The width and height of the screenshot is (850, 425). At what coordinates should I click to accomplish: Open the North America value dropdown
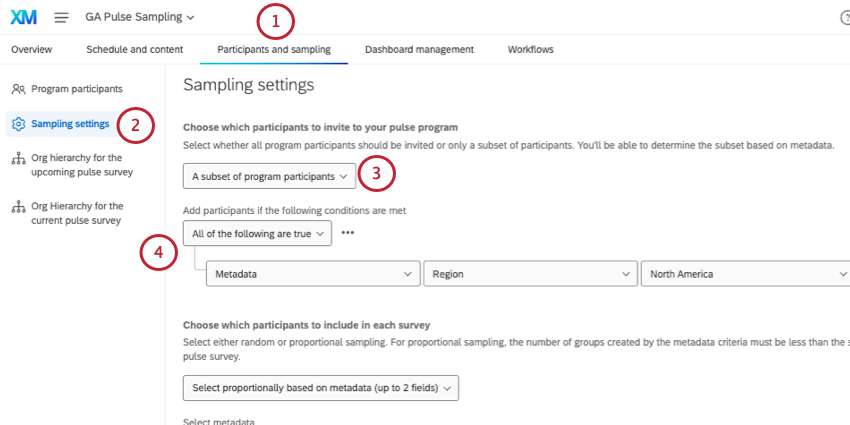pos(745,273)
